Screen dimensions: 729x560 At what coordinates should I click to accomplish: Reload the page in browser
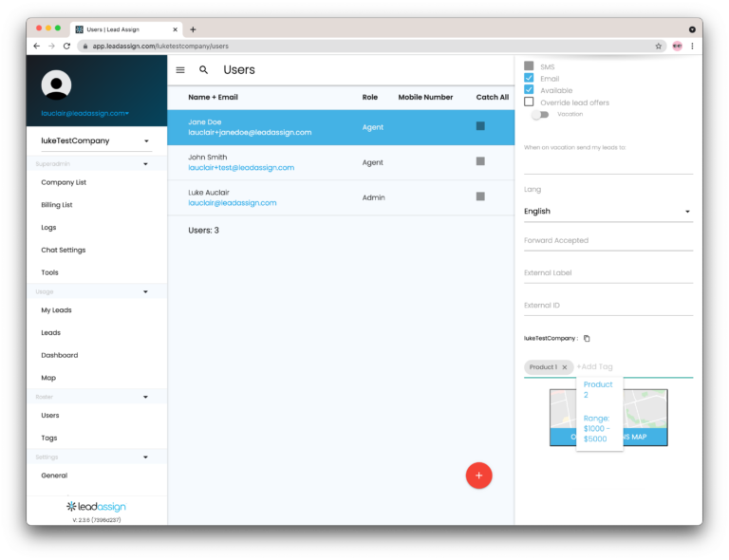tap(66, 46)
